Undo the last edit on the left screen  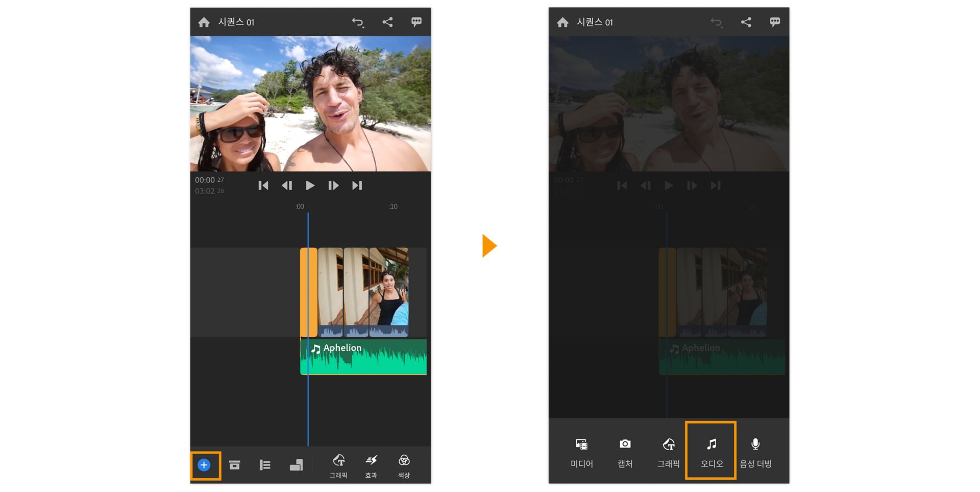pos(358,22)
